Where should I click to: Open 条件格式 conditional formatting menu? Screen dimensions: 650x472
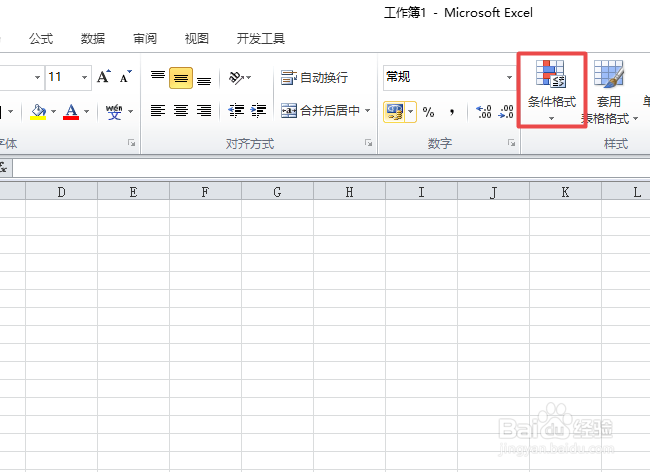(552, 90)
